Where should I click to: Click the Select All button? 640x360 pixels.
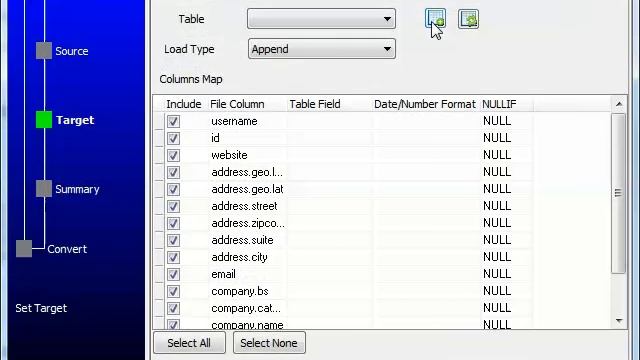189,343
